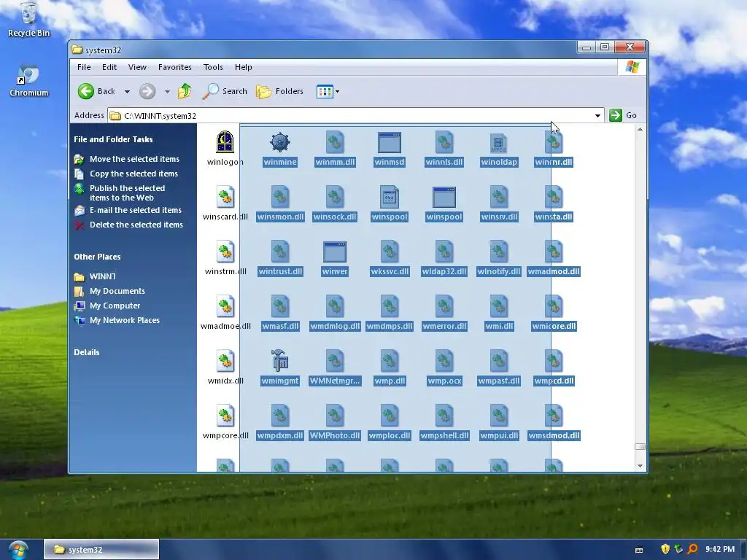Select the winmm.dll file icon
Viewport: 747px width, 560px height.
[x=335, y=142]
